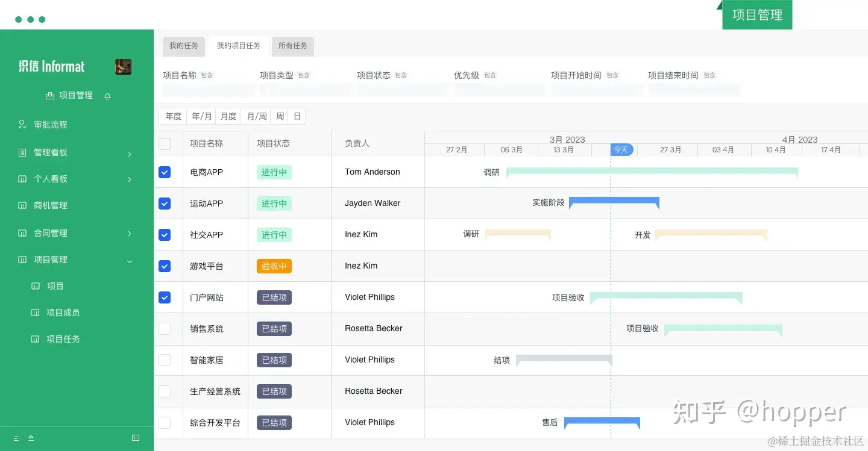Click the 管理看板 sidebar icon
Screen dimensions: 868x451
[22, 152]
